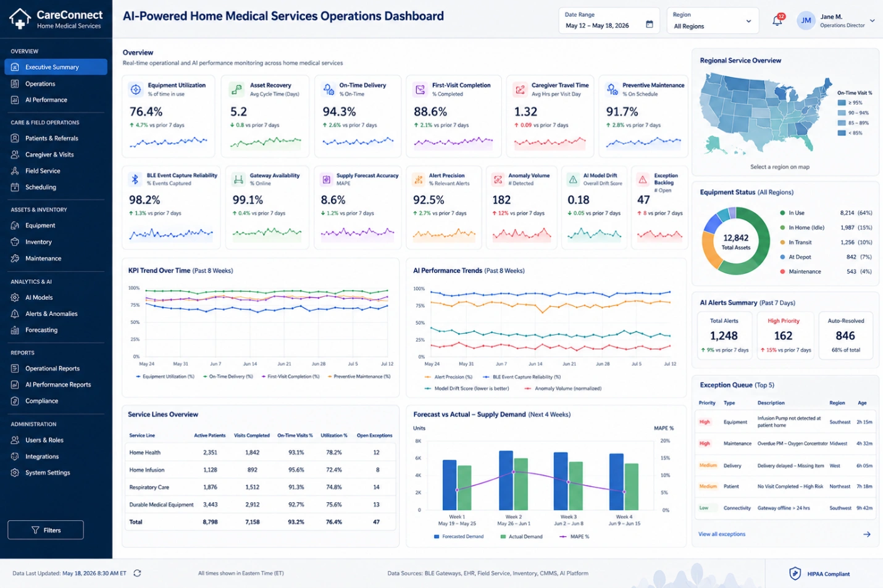The width and height of the screenshot is (883, 588).
Task: Toggle the Anomaly Volume (normalized) chart legend
Action: click(x=562, y=389)
